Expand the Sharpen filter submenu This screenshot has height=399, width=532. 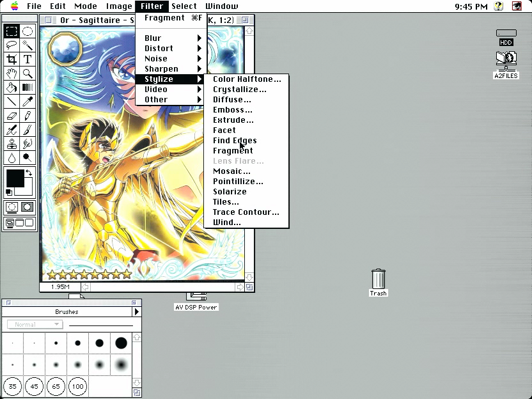pyautogui.click(x=171, y=68)
